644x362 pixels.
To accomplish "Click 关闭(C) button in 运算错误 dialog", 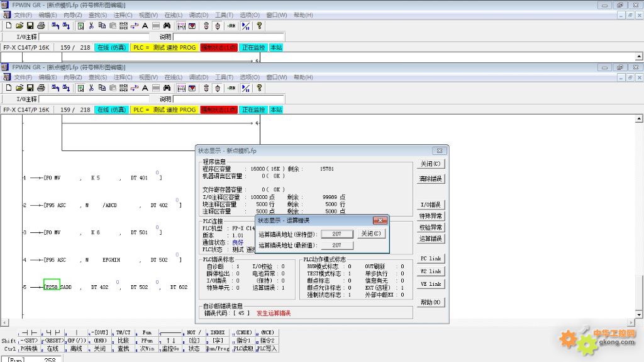I will click(371, 233).
